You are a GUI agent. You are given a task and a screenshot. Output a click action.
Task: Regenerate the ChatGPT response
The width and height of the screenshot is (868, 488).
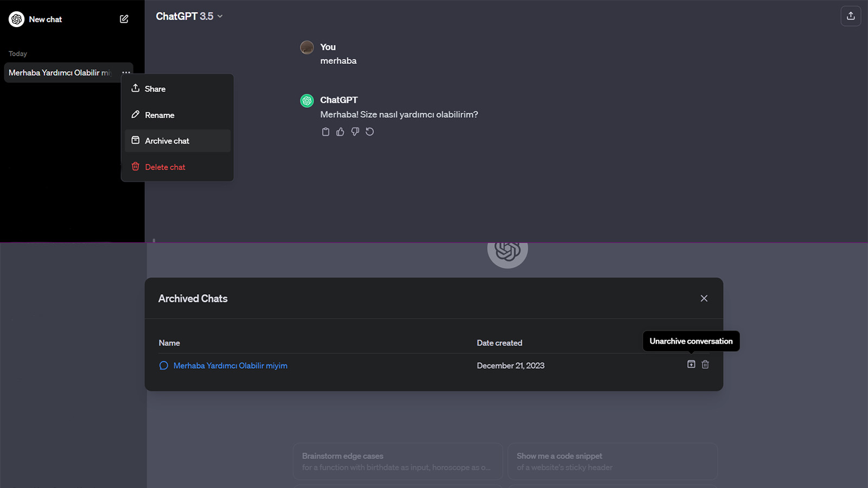pos(370,132)
